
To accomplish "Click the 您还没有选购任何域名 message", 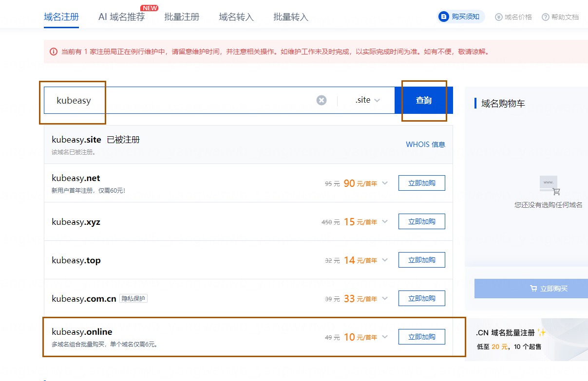I will pos(549,205).
